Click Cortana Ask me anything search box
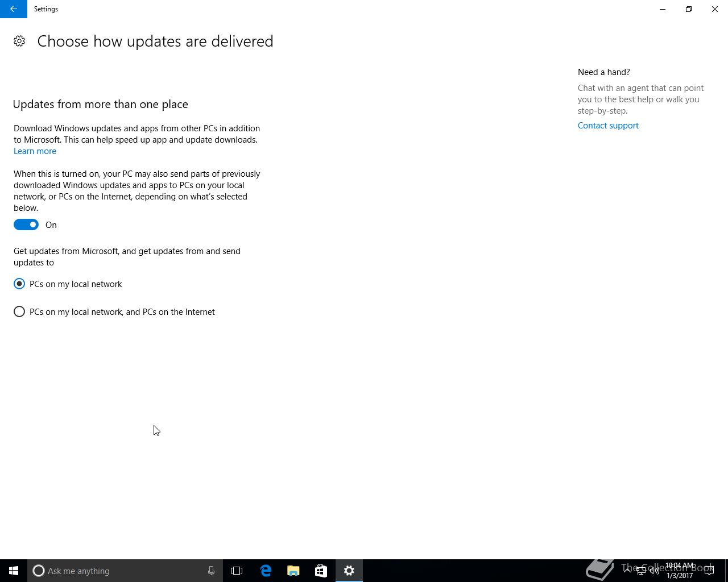This screenshot has height=582, width=728. (125, 571)
